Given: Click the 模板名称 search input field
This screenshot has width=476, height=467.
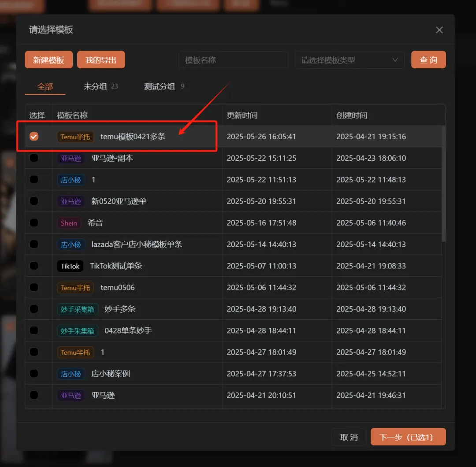Looking at the screenshot, I should coord(233,59).
